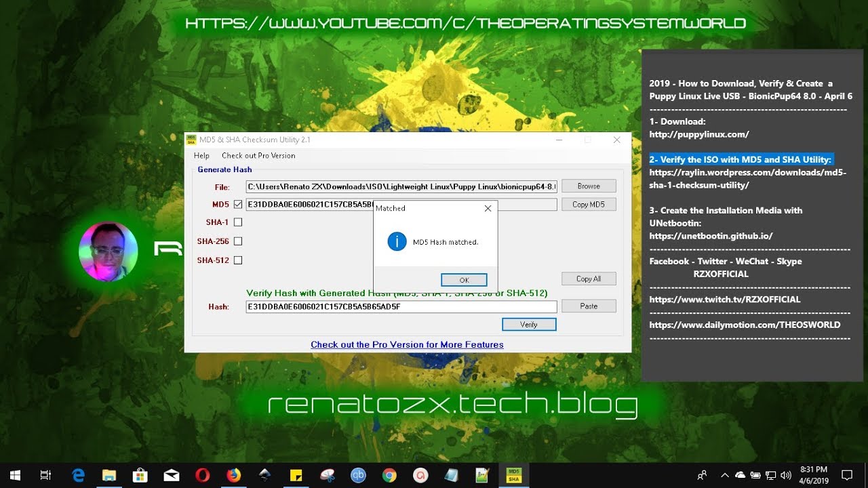Click the taskbar clock showing 8:31 PM
868x488 pixels.
pyautogui.click(x=814, y=475)
